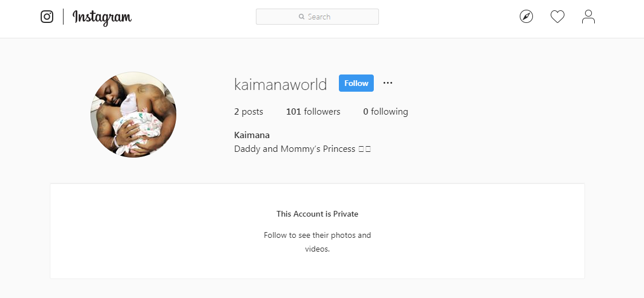
Task: Open the three-dots options menu beside Follow
Action: 388,83
